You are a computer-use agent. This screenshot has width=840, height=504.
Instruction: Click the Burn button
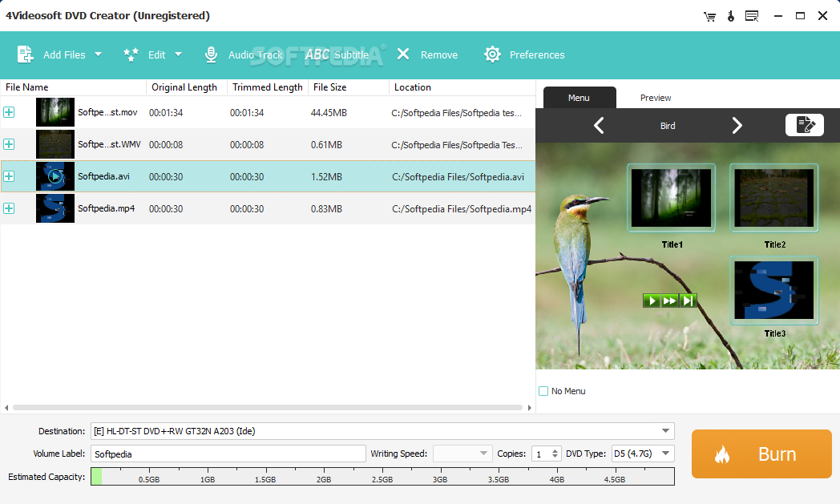click(761, 454)
